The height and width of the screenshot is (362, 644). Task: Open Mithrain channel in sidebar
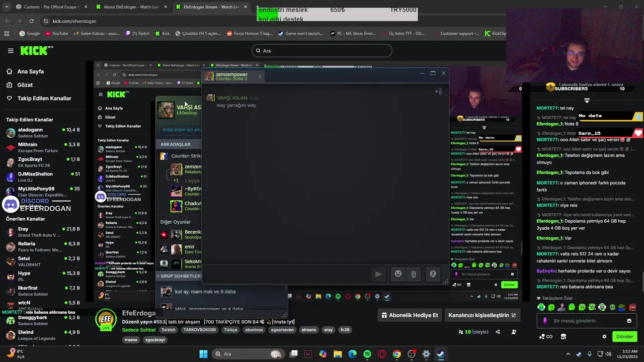[42, 147]
